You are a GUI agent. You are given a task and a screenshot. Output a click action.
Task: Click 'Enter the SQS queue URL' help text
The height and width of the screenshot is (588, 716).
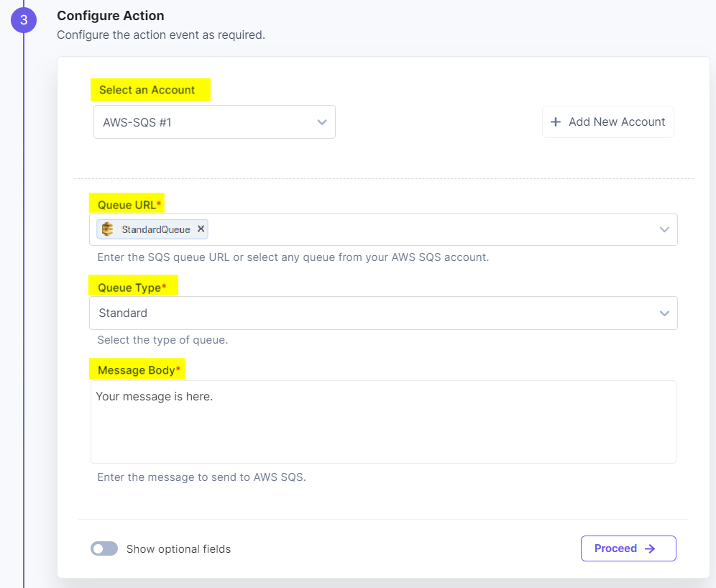tap(293, 257)
